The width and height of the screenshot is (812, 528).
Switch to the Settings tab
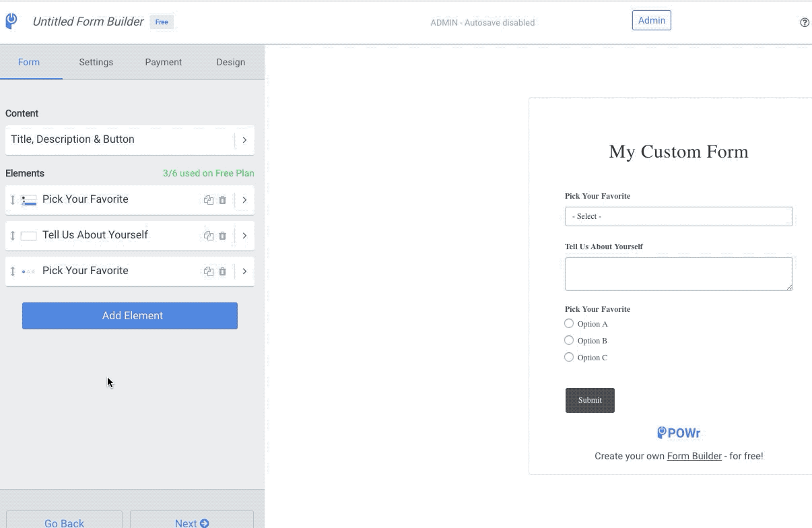click(96, 62)
